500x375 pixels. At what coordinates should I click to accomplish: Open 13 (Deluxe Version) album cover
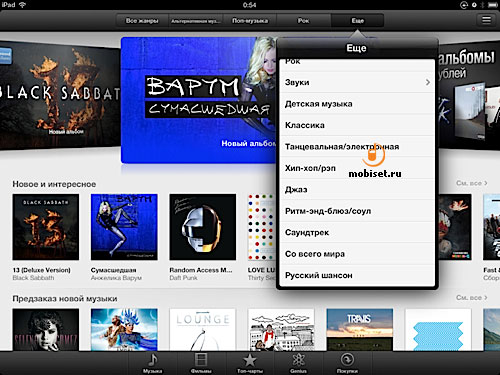46,227
